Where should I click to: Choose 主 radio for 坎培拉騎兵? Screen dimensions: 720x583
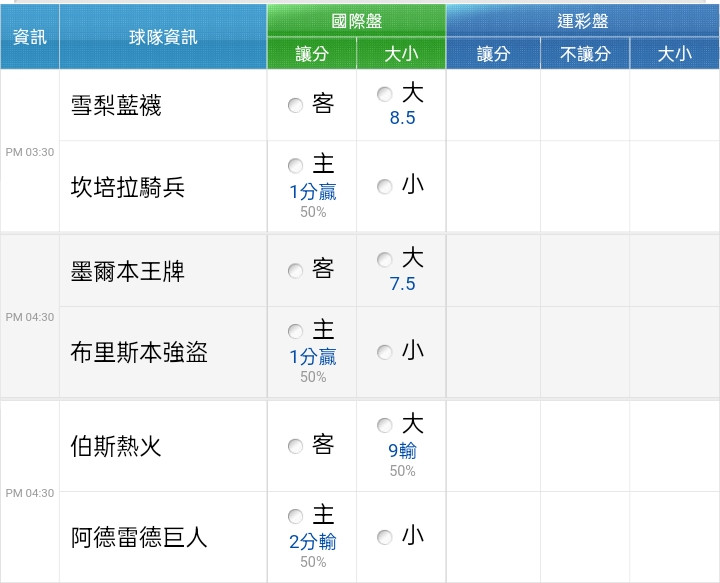pyautogui.click(x=295, y=166)
